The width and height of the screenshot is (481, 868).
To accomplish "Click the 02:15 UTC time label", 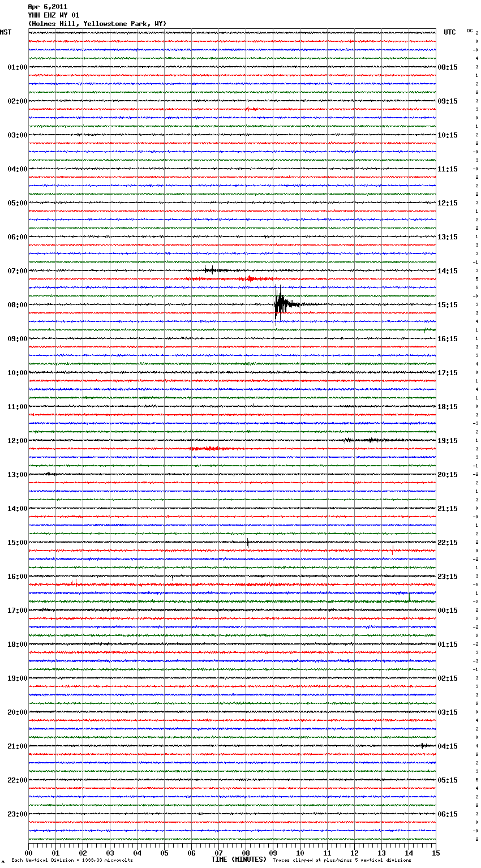I will coord(448,678).
